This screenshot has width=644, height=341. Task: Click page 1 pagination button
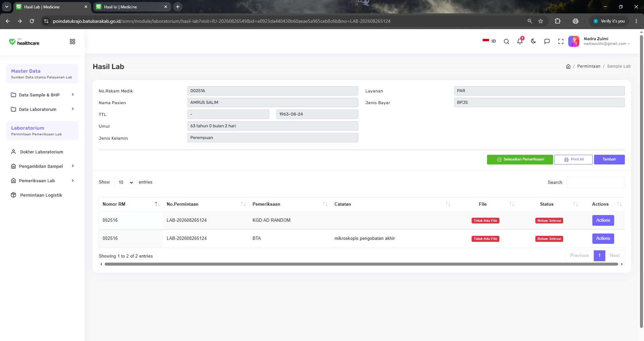tap(599, 256)
